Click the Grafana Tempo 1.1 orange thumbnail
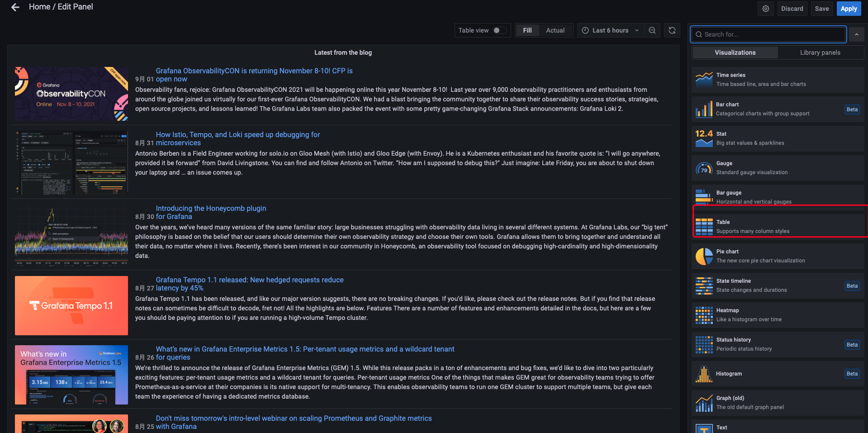 coord(71,305)
